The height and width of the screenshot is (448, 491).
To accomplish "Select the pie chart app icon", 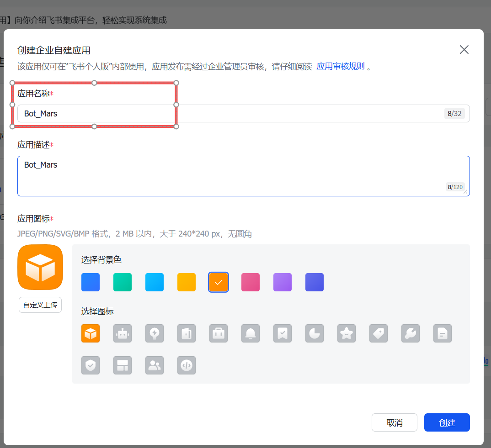I will 315,333.
